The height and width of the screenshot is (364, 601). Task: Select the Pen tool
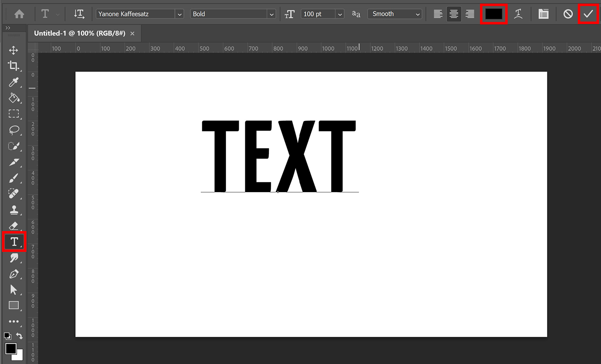[x=14, y=274]
